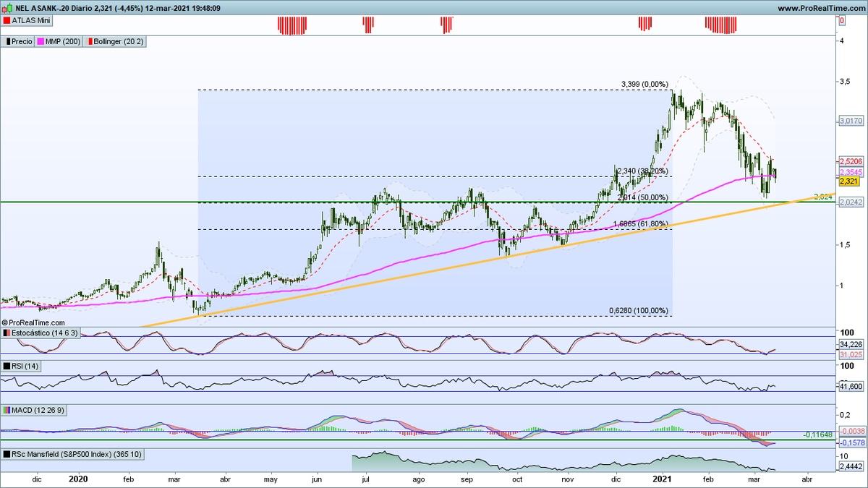Click the Mansfield value tag 2,4442

850,468
